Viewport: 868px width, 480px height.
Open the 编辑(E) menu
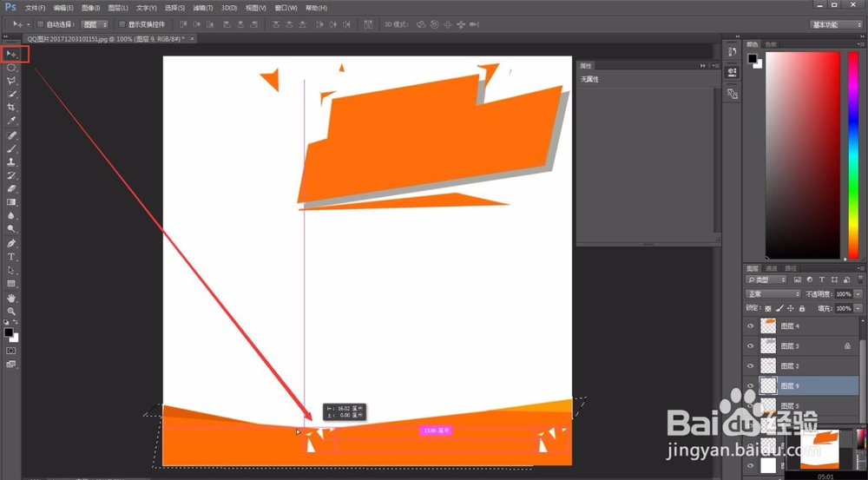(63, 8)
